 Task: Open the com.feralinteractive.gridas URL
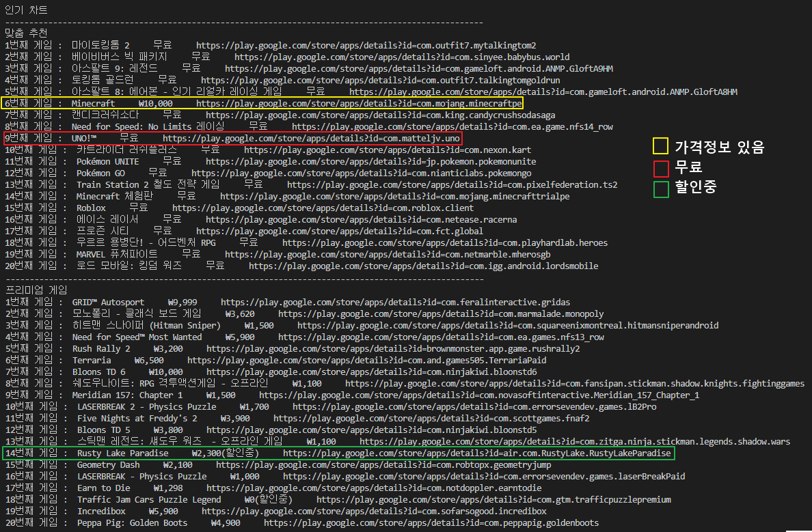(x=395, y=303)
